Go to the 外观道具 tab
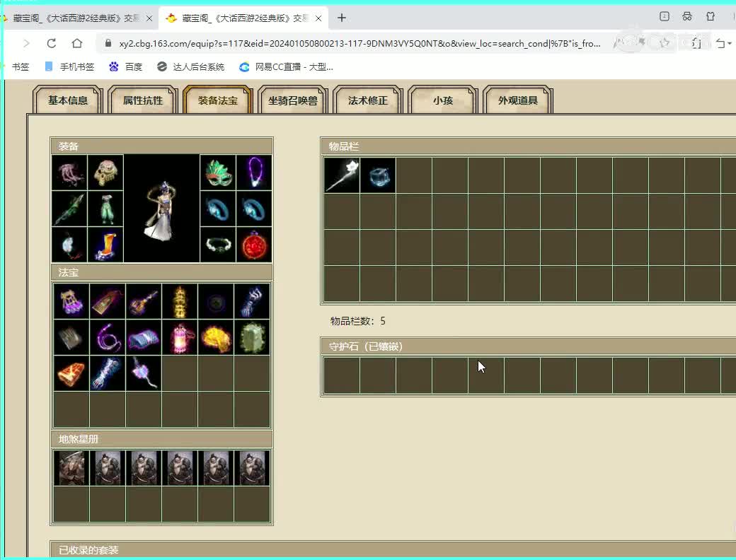Image resolution: width=736 pixels, height=560 pixels. click(518, 100)
